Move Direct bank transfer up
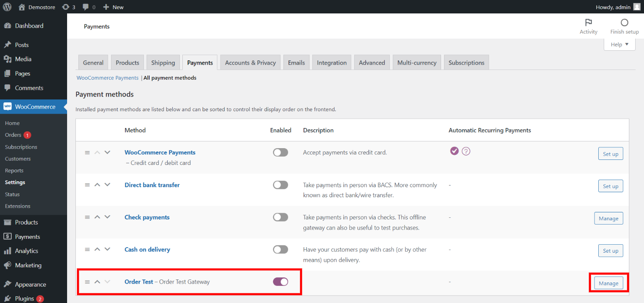644x303 pixels. pyautogui.click(x=97, y=185)
